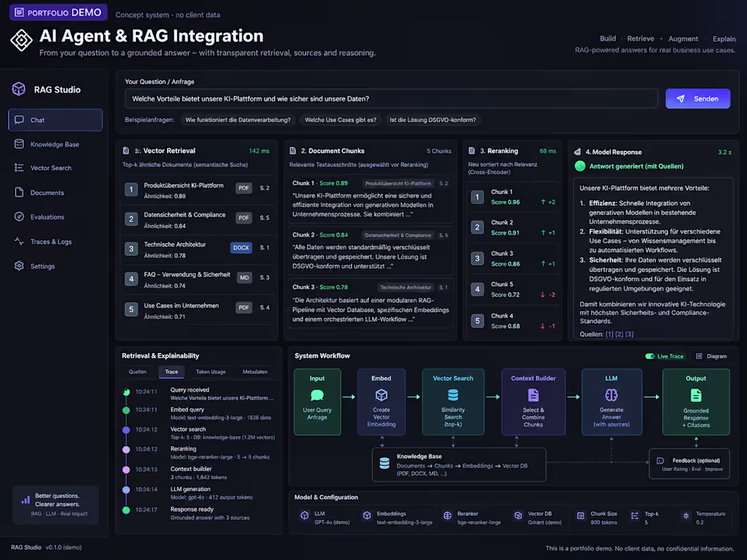
Task: Open Knowledge Base in sidebar
Action: click(x=55, y=145)
